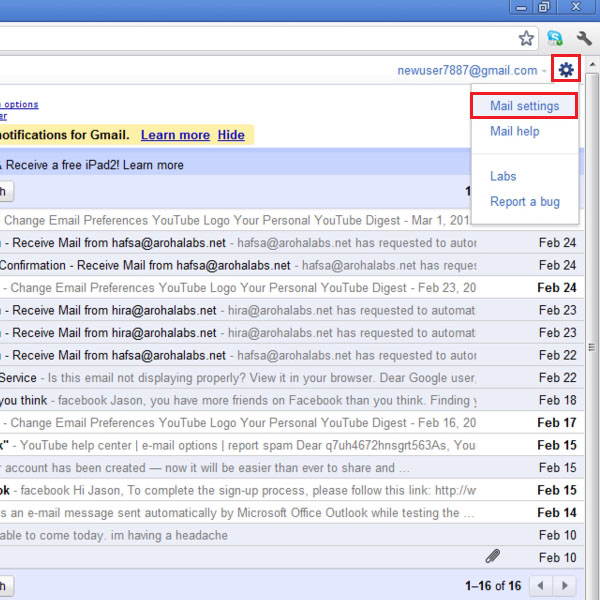Click the vertical scrollbar up arrow

(592, 65)
